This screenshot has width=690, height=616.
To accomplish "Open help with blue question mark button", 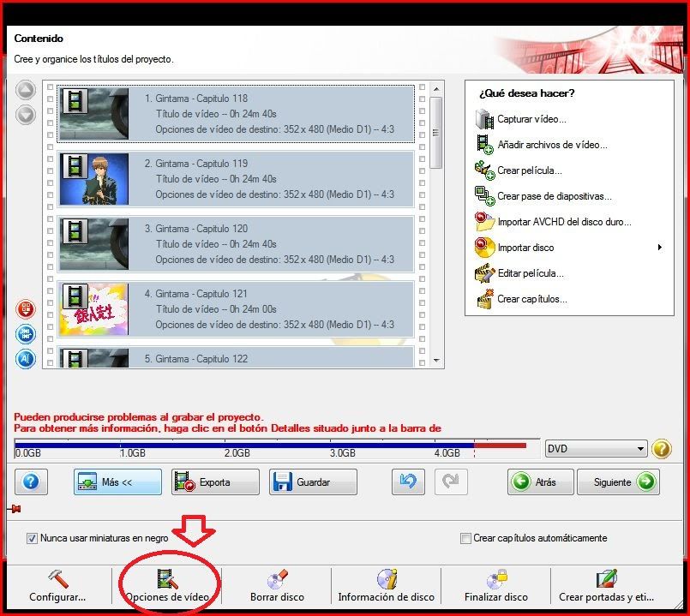I will coord(31,481).
